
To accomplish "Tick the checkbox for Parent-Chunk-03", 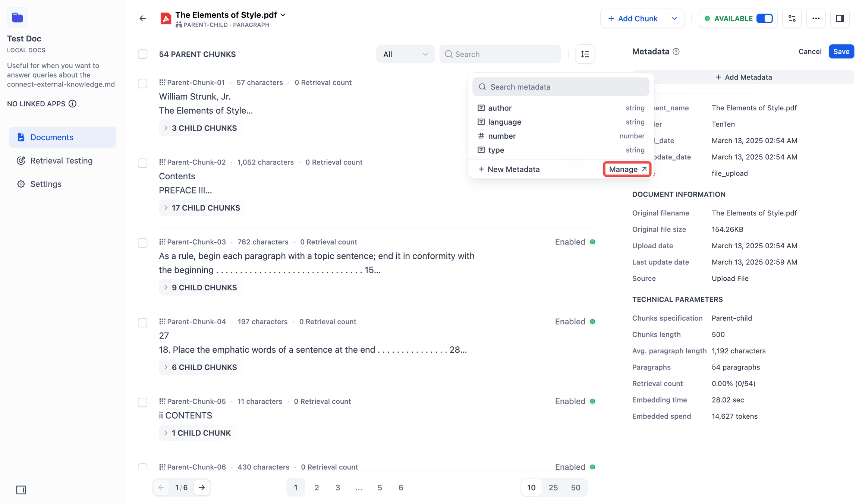I will tap(142, 243).
